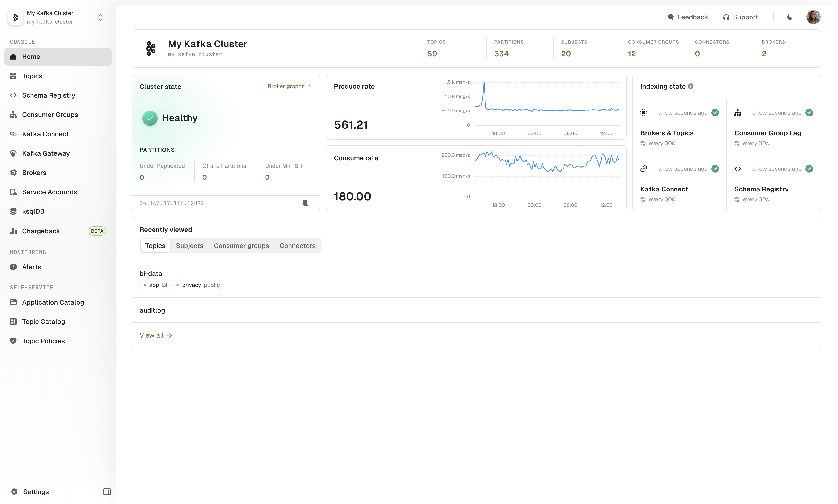Toggle dark mode using moon icon
The width and height of the screenshot is (838, 504).
pos(790,17)
